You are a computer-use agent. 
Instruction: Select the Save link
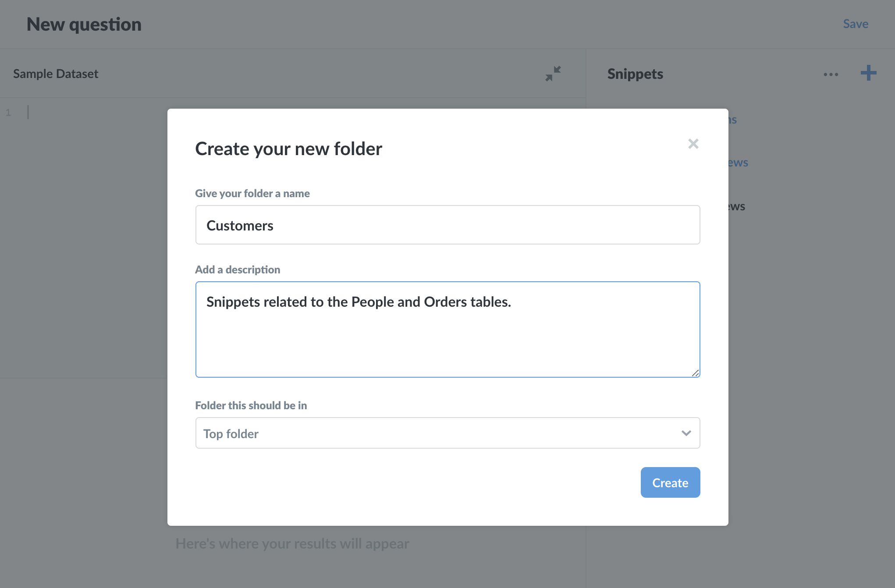click(x=855, y=24)
